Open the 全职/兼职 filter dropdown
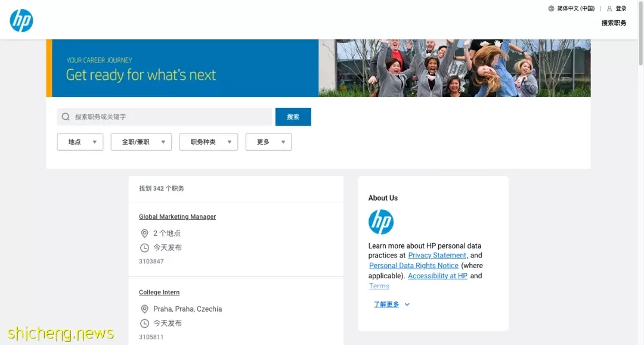This screenshot has height=345, width=644. 141,142
